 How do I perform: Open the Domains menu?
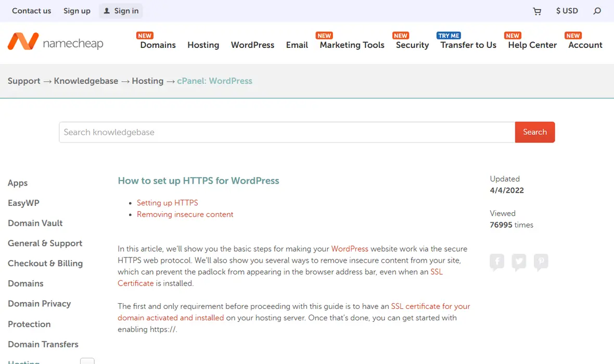tap(158, 45)
